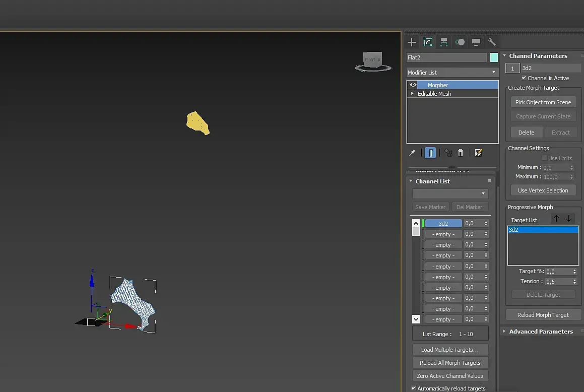Click the Save Marker button
Image resolution: width=584 pixels, height=392 pixels.
(x=430, y=207)
